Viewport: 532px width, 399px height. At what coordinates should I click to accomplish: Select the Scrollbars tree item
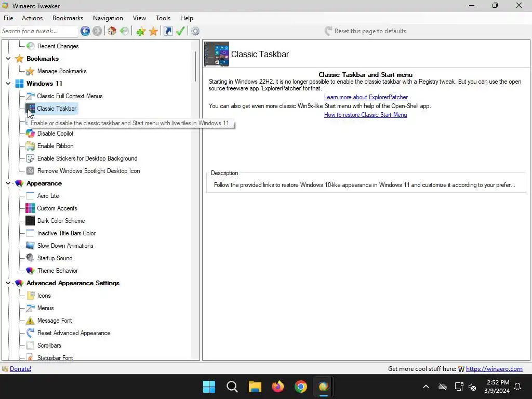tap(49, 345)
